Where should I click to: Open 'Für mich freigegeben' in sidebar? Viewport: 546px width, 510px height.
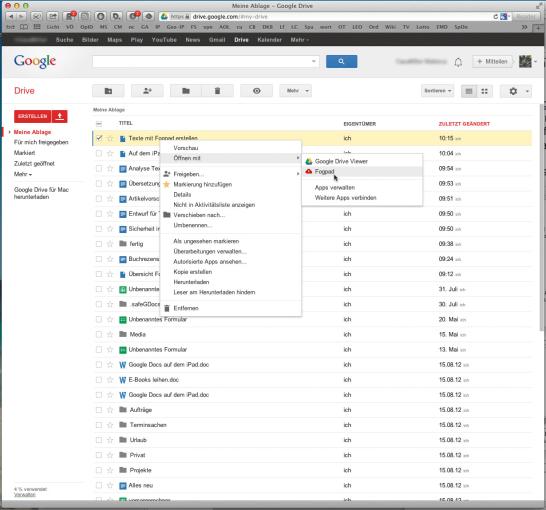pyautogui.click(x=41, y=142)
